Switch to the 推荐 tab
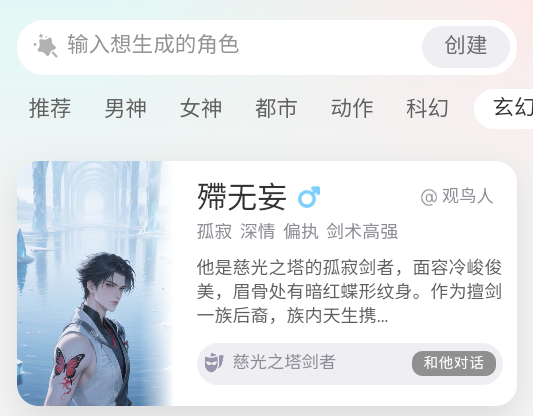This screenshot has height=416, width=533. coord(50,108)
